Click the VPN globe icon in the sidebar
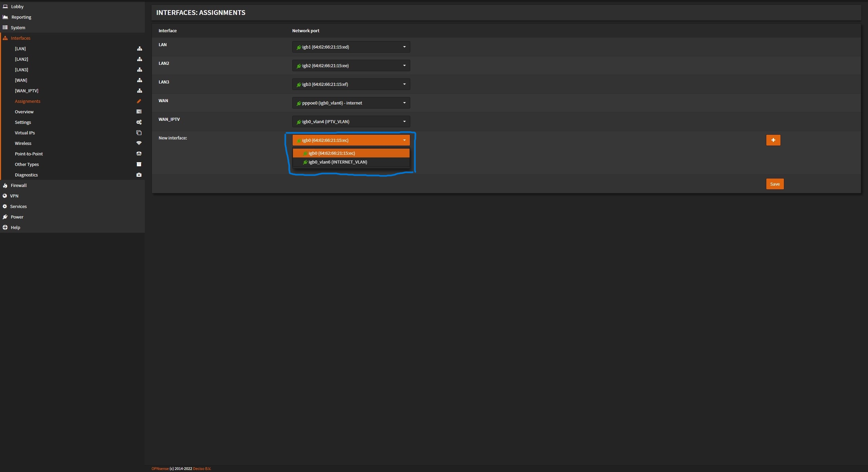Screen dimensions: 868x472 (x=5, y=196)
